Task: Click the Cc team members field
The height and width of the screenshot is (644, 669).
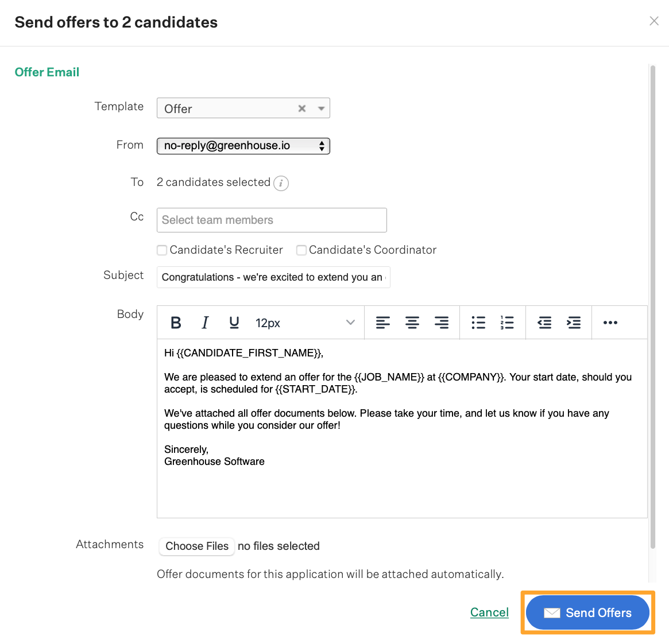Action: pos(272,220)
